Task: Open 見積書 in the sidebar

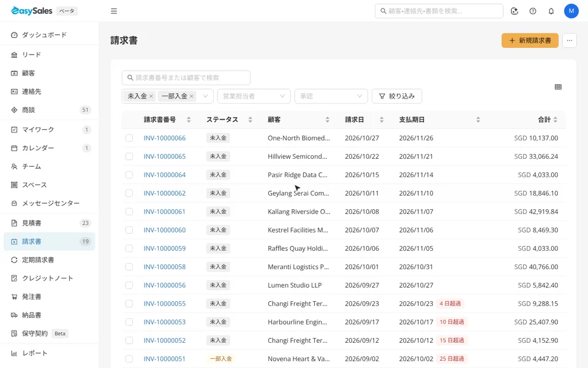Action: pyautogui.click(x=49, y=223)
